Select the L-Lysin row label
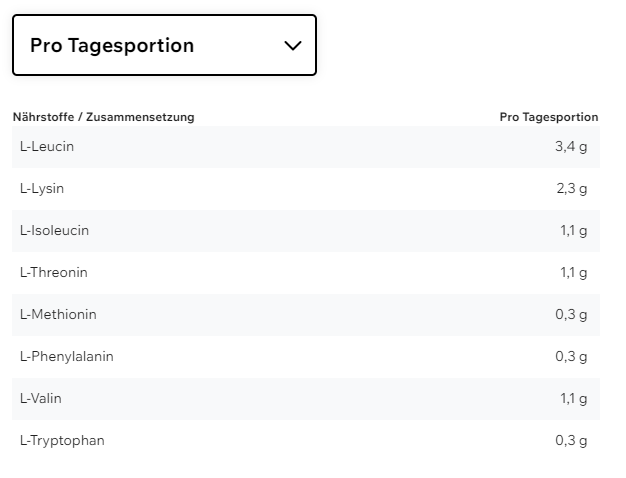The height and width of the screenshot is (478, 626). click(42, 189)
